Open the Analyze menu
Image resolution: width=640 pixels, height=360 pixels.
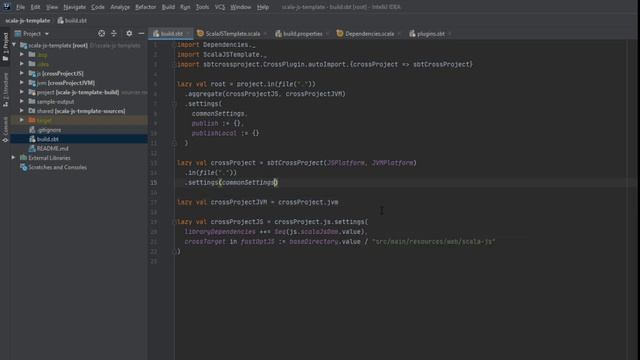pos(120,7)
